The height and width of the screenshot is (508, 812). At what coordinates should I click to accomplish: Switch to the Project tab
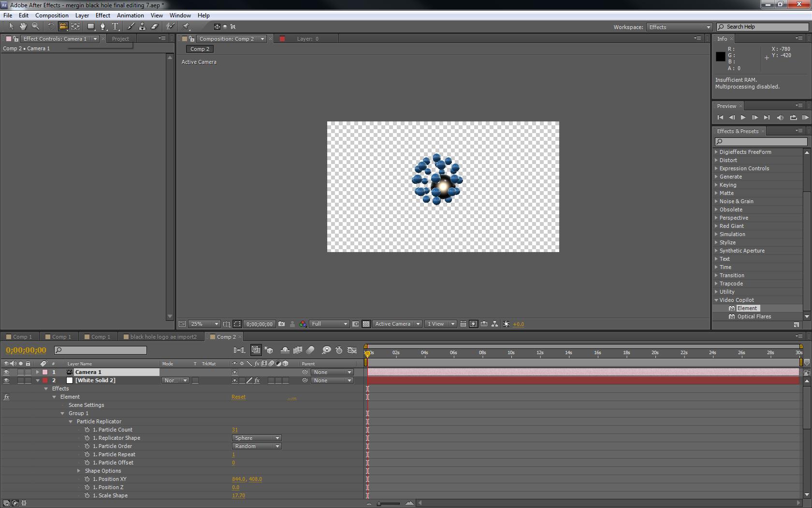[x=120, y=39]
